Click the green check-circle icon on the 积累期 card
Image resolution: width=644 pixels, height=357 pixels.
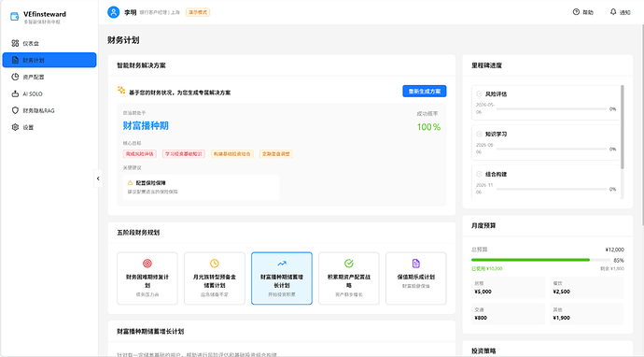(349, 264)
